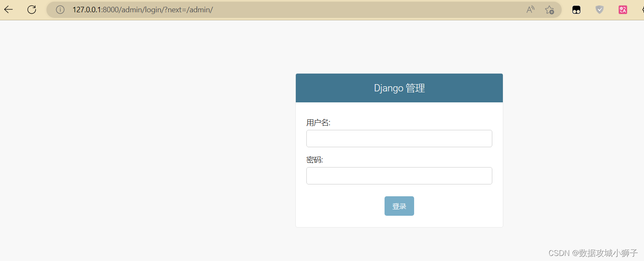The image size is (644, 261).
Task: Open the pink translate extension icon
Action: [x=623, y=10]
